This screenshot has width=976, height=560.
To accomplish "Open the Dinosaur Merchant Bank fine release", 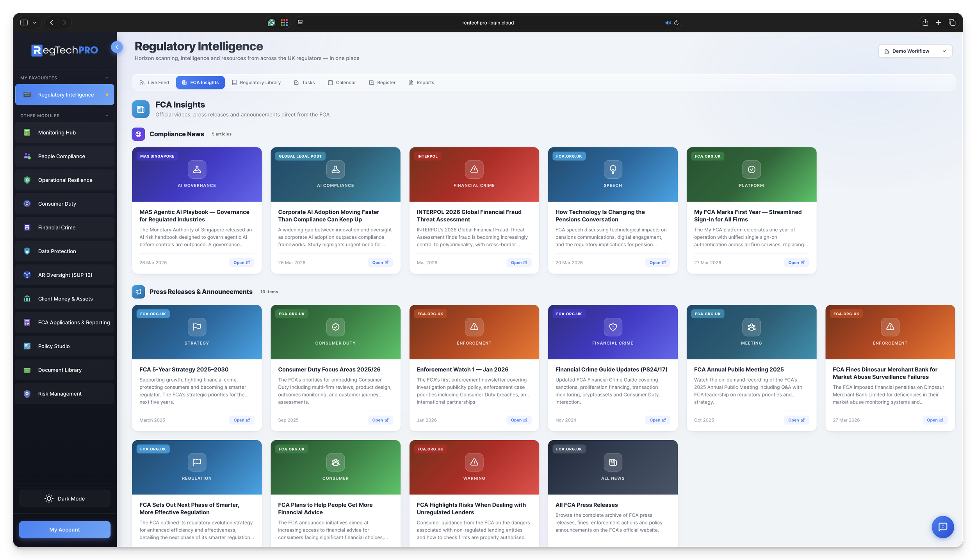I will point(935,420).
